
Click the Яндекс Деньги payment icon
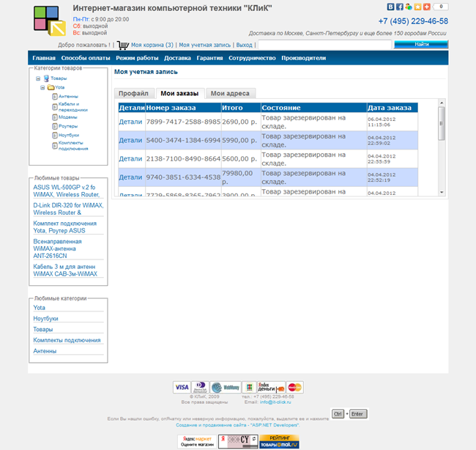click(271, 387)
